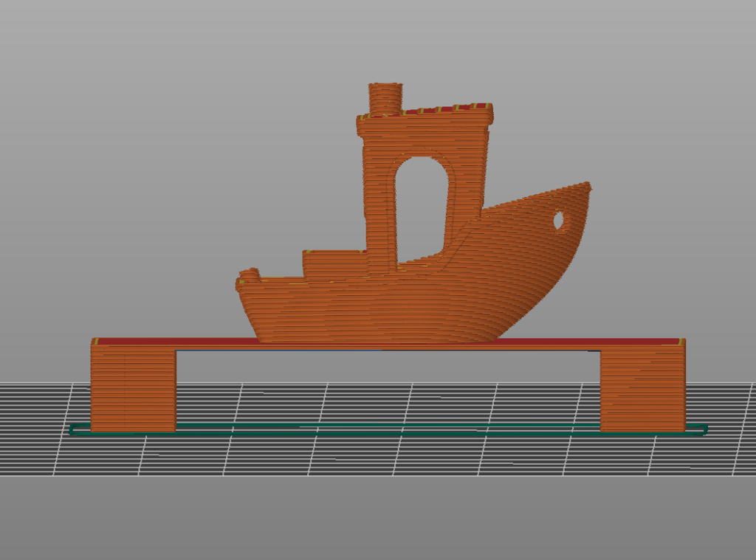Click the rectangular cargo box at the boat's stern
The width and height of the screenshot is (756, 560).
coord(334,265)
